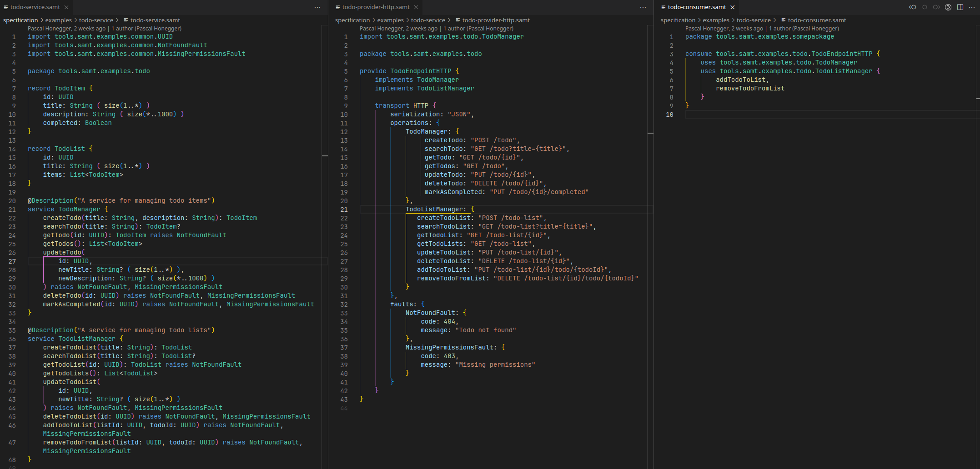The width and height of the screenshot is (980, 469).
Task: Click the '1 author' code lens in the todo-consumer editor
Action: (804, 29)
